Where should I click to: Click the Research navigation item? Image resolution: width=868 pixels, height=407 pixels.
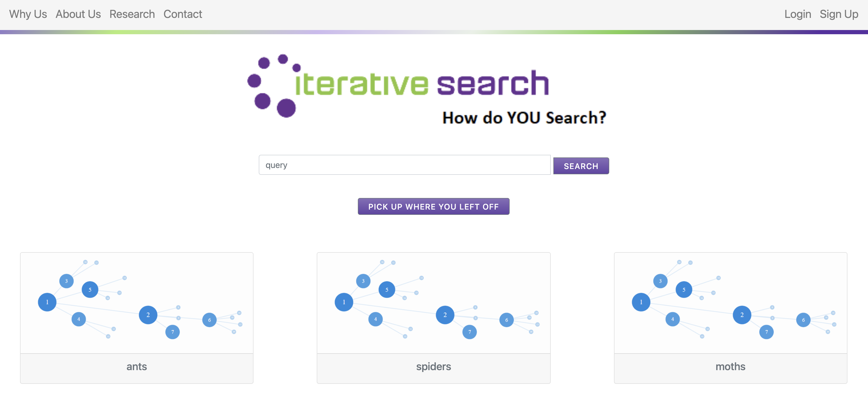132,14
